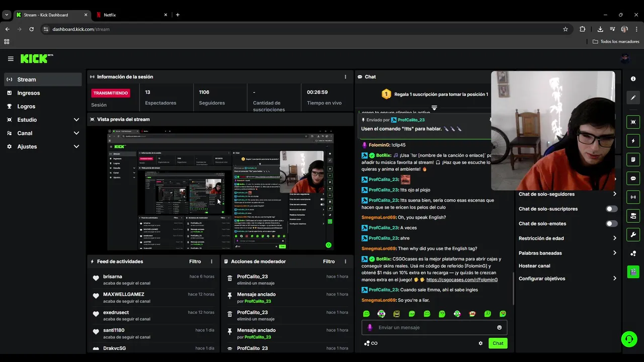The height and width of the screenshot is (362, 644).
Task: Open a new browser tab
Action: 178,15
